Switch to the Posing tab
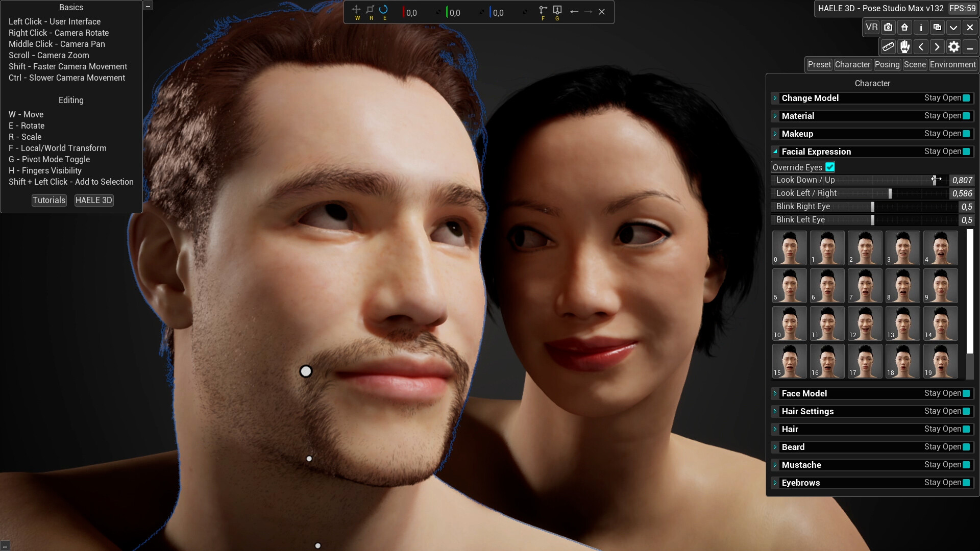The image size is (980, 551). (x=887, y=65)
